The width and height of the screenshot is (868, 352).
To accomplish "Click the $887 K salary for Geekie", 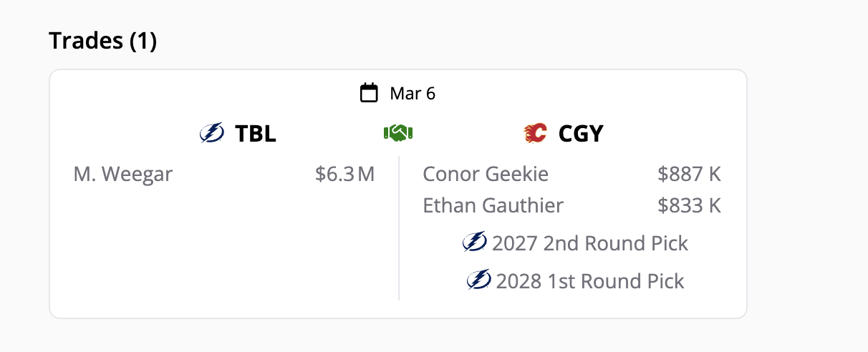I will pyautogui.click(x=689, y=174).
